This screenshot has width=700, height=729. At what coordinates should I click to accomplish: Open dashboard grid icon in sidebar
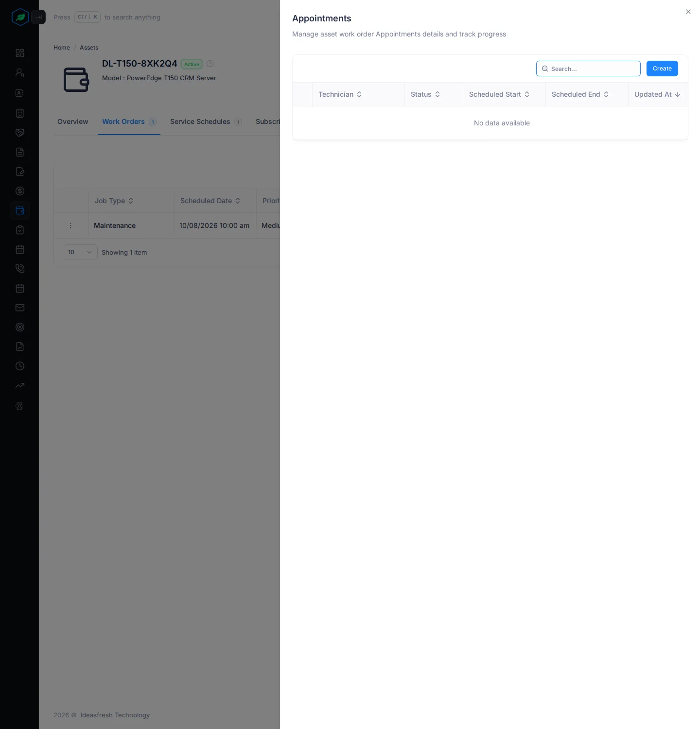pos(20,53)
